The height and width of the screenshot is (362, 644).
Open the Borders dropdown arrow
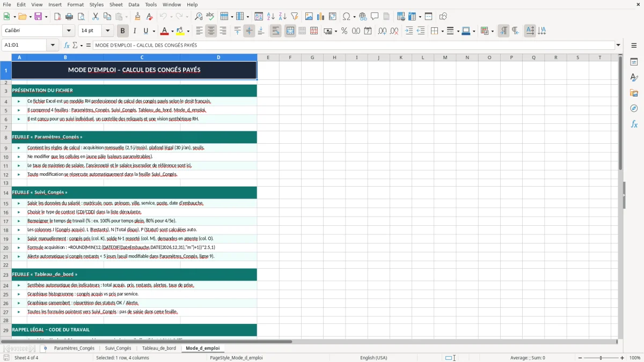pos(442,31)
